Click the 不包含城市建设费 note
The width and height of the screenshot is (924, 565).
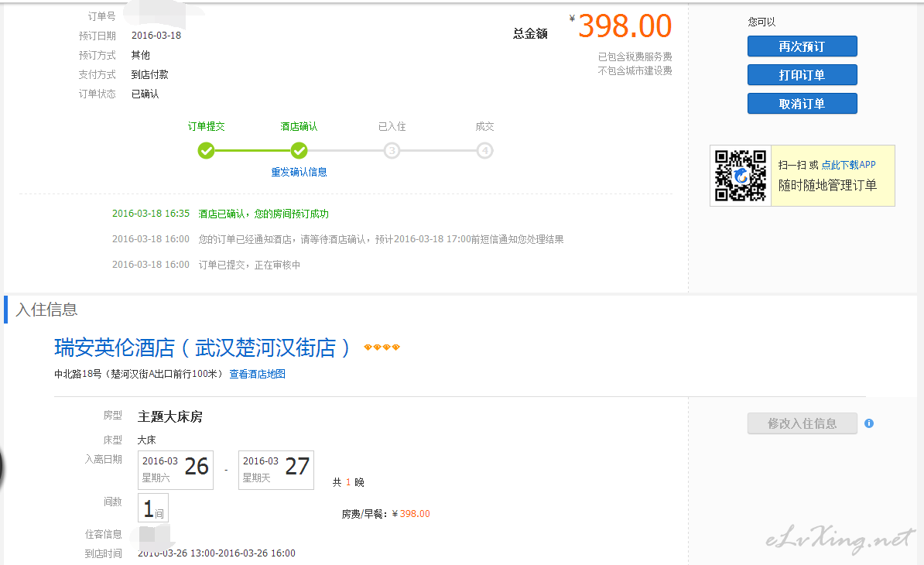(635, 70)
